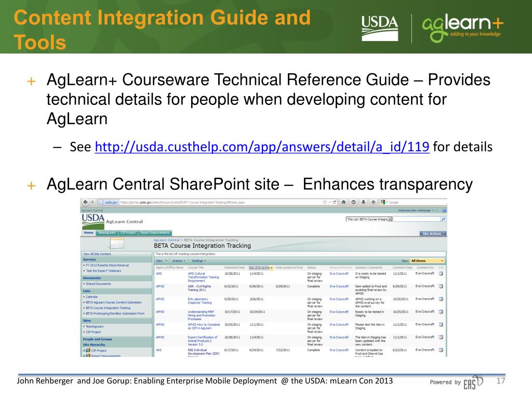Image resolution: width=532 pixels, height=399 pixels.
Task: Open FY 2012 Rosetta Stone Renewal survey
Action: pyautogui.click(x=107, y=265)
